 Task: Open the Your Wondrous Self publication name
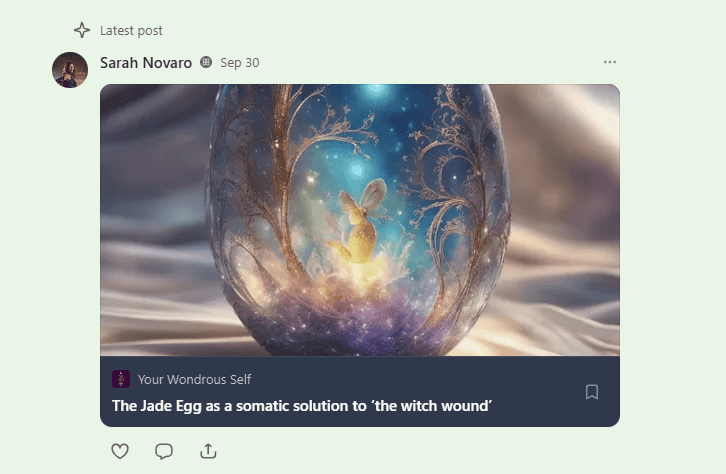pos(194,380)
